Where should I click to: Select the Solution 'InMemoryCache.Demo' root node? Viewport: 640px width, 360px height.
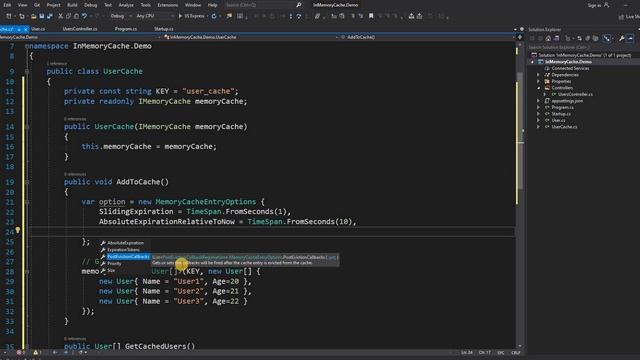click(x=584, y=55)
